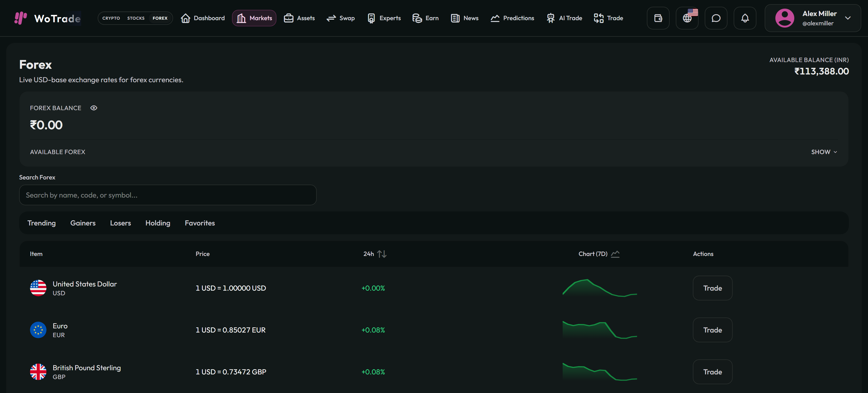Click Trade button for United States Dollar
Viewport: 868px width, 393px height.
(x=712, y=288)
